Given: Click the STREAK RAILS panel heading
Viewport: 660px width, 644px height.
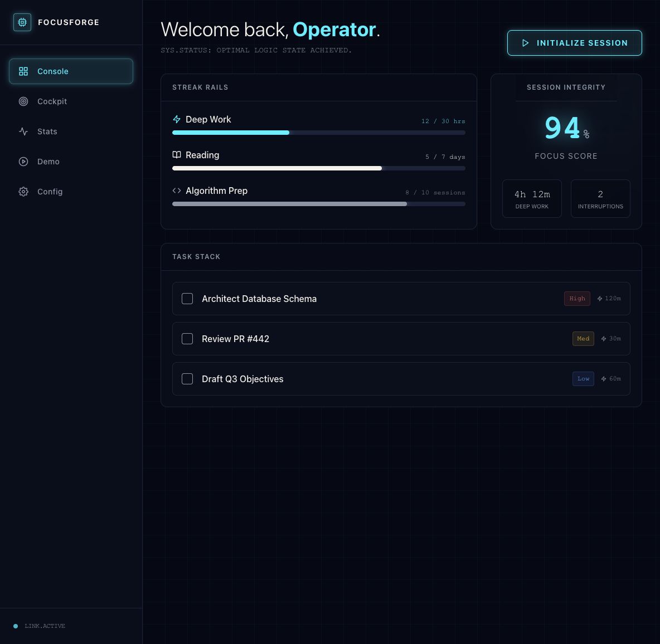Looking at the screenshot, I should pos(200,87).
